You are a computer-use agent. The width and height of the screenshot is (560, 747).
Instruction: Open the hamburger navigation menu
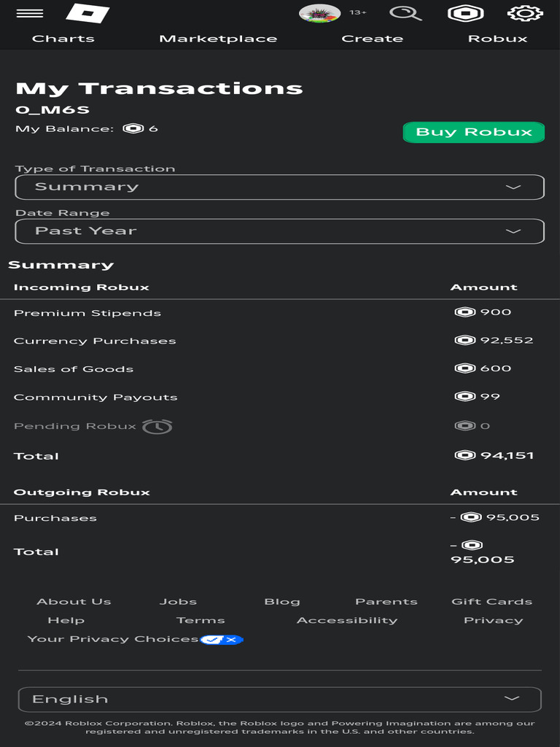[29, 13]
